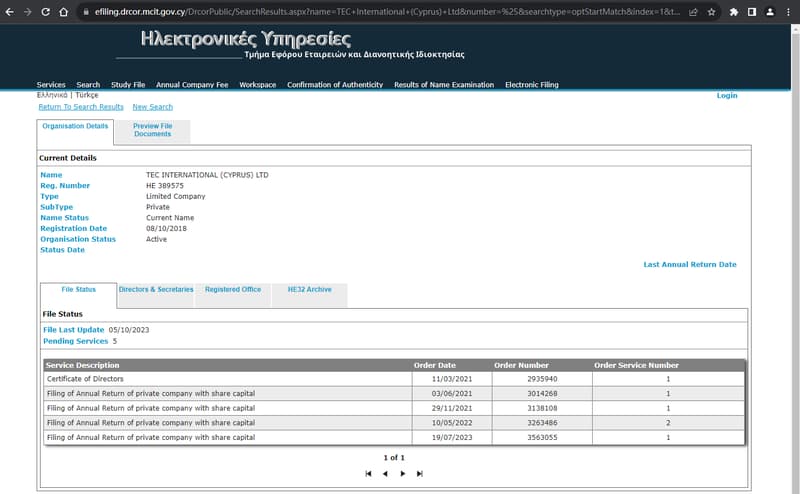The width and height of the screenshot is (800, 494).
Task: Click the Return To Search Results link
Action: (81, 107)
